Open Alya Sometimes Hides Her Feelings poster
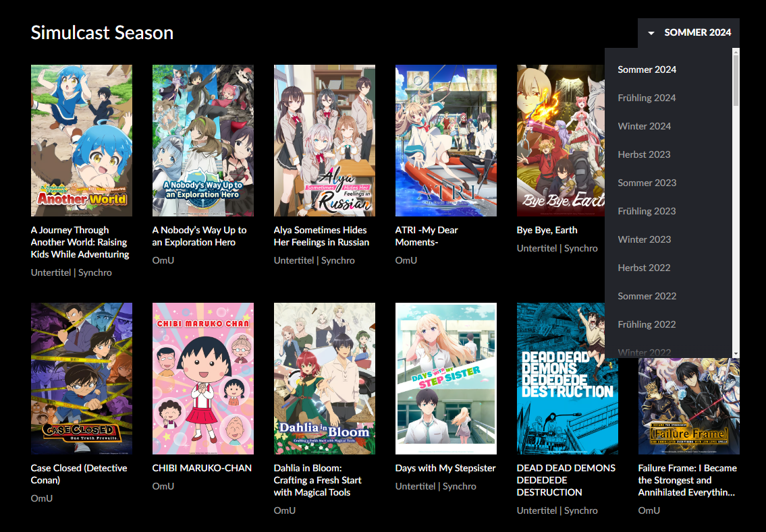Image resolution: width=766 pixels, height=532 pixels. coord(325,140)
